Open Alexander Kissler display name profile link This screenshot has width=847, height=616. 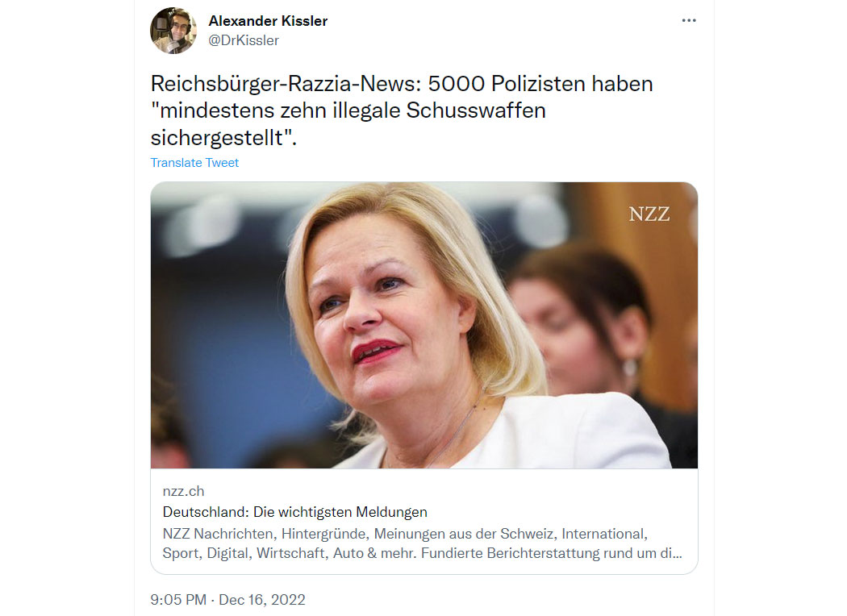coord(268,21)
